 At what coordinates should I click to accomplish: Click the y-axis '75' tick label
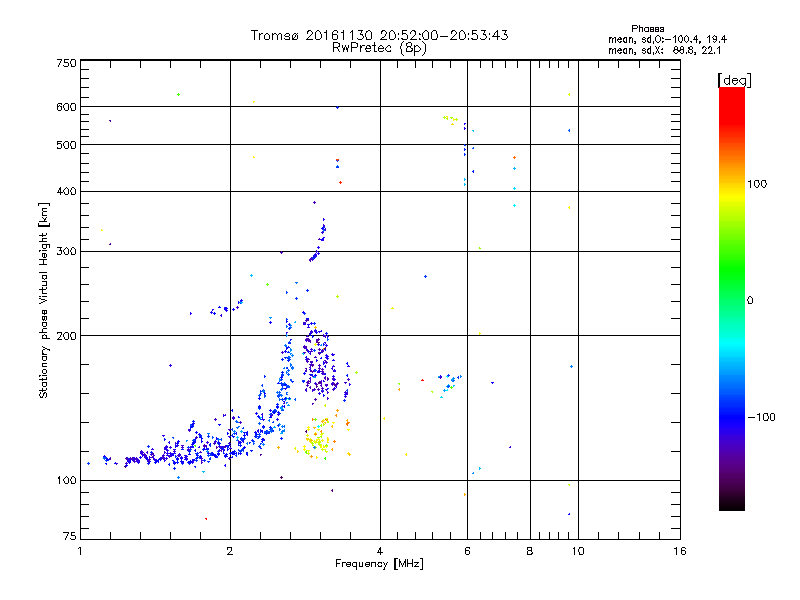tap(70, 536)
